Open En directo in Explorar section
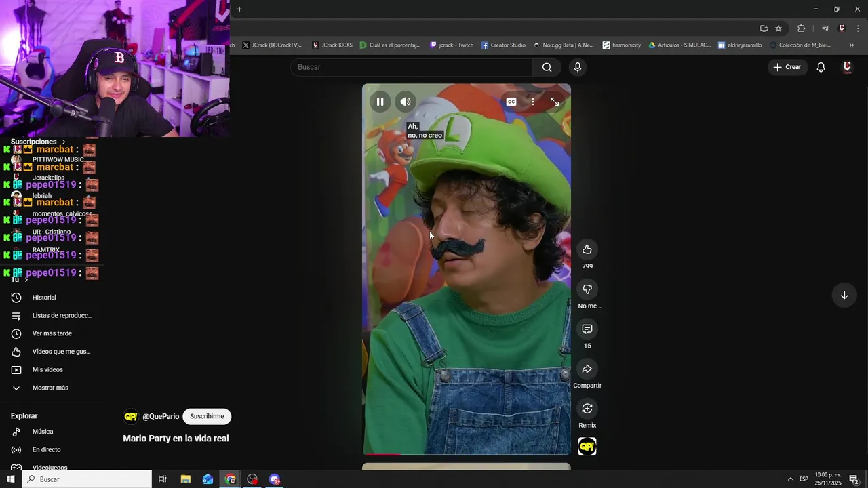868x488 pixels. click(x=46, y=449)
